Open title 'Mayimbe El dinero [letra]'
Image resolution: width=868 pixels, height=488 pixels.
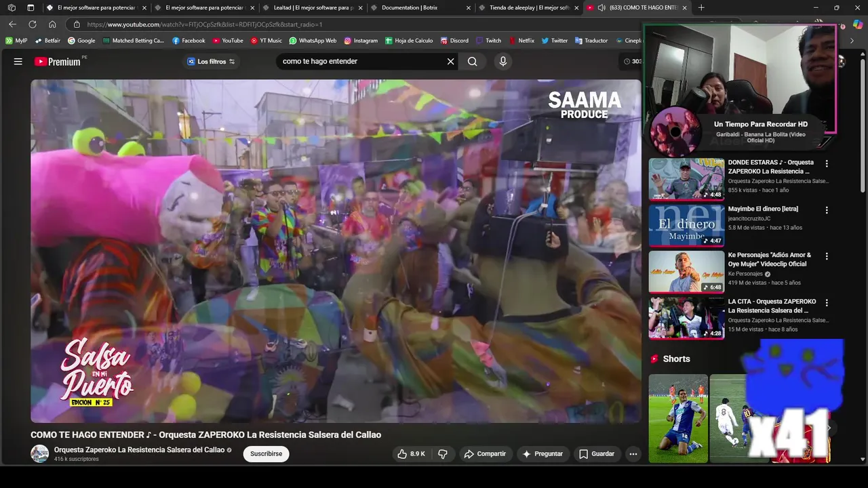pyautogui.click(x=763, y=209)
